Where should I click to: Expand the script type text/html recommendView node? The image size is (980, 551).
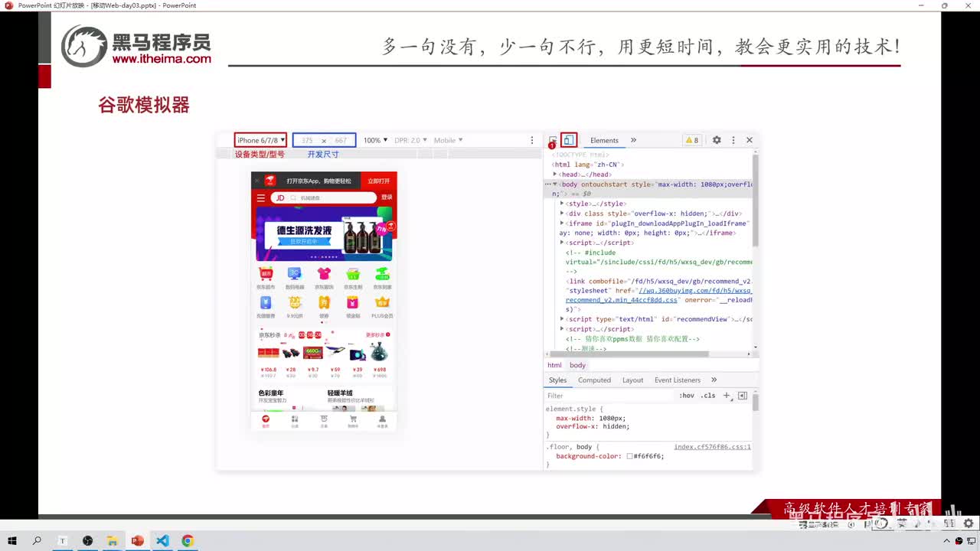coord(562,319)
